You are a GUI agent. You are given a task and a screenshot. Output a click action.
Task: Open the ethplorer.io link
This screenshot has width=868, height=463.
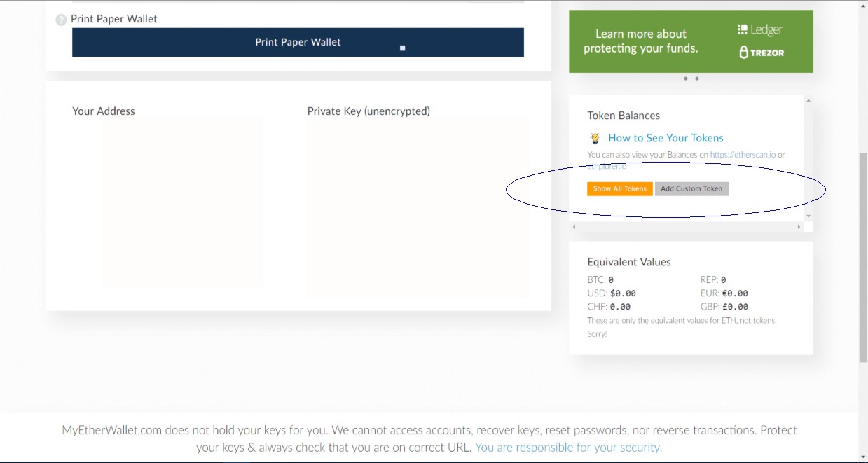[x=607, y=167]
